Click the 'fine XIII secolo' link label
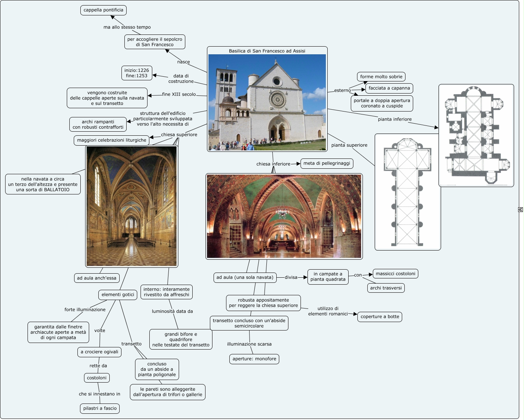524x420 pixels. point(179,94)
